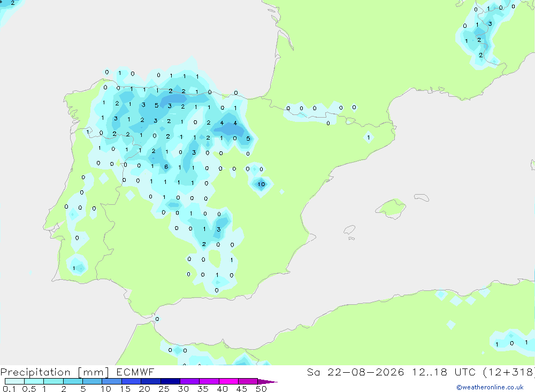Click the '10' precipitation value on the map
Image resolution: width=535 pixels, height=392 pixels.
coord(262,184)
